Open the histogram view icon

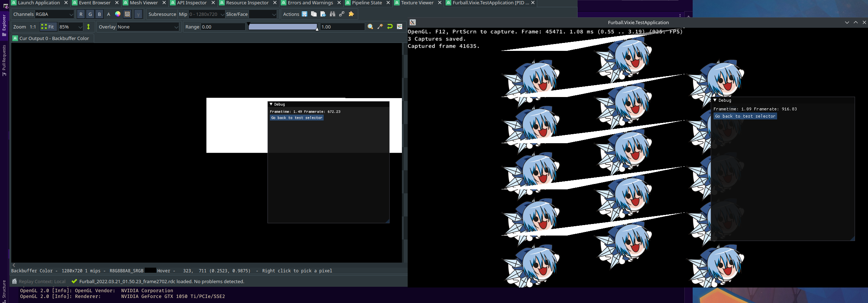click(x=399, y=27)
